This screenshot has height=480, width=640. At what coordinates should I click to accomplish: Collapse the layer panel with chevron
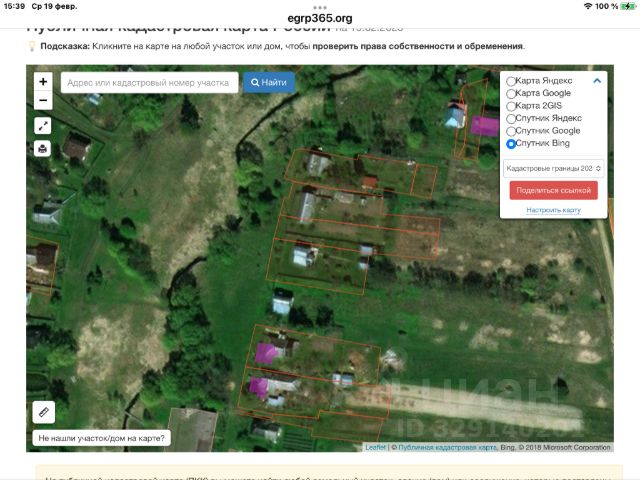(597, 81)
